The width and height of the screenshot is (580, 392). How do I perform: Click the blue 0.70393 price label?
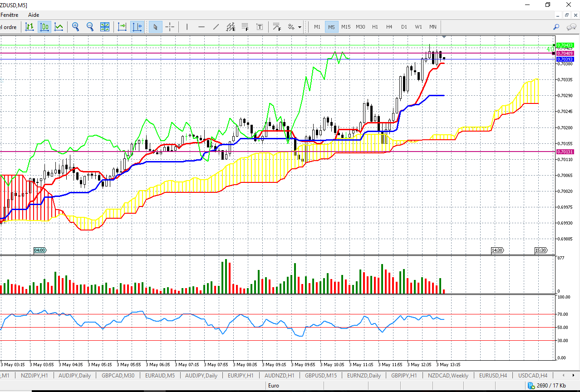(565, 59)
